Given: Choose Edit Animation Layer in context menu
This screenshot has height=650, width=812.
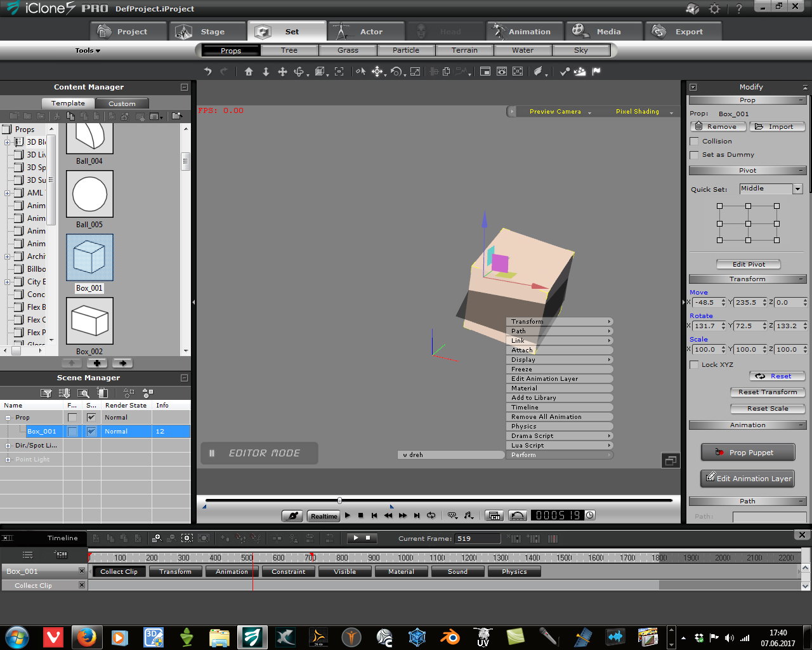Looking at the screenshot, I should tap(560, 379).
